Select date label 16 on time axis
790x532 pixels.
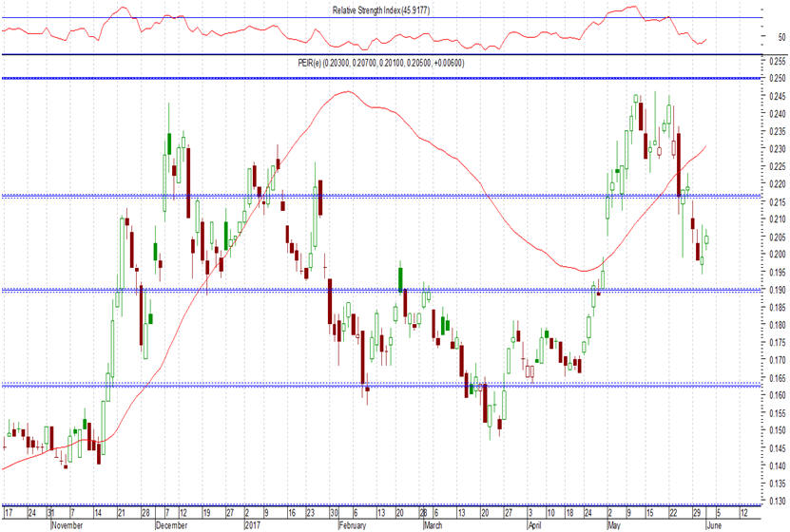click(292, 513)
